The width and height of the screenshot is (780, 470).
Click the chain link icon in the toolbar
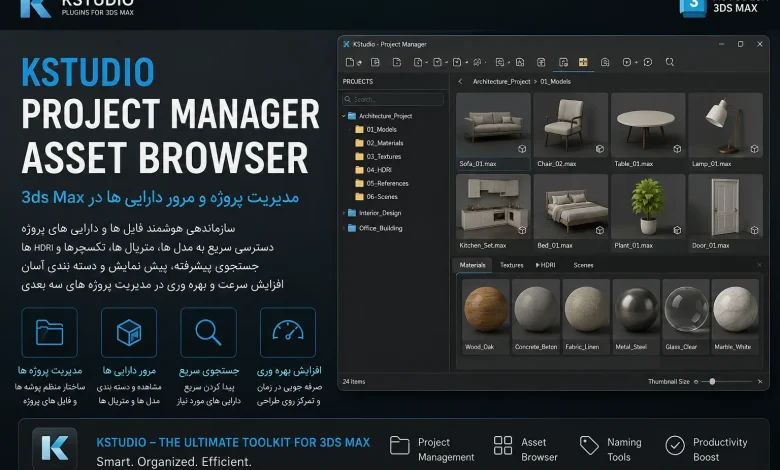click(x=477, y=62)
